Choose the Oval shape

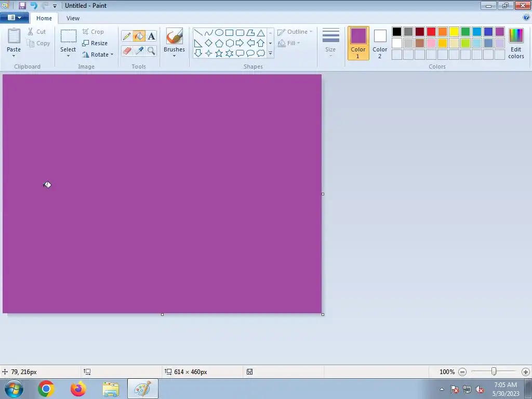[219, 33]
